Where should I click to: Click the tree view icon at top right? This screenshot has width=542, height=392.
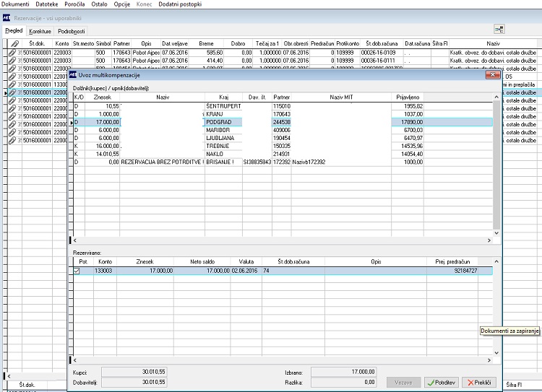click(499, 29)
